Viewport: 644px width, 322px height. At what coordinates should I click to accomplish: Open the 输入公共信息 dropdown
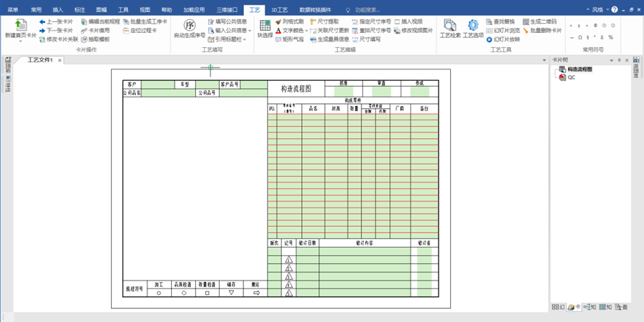250,30
